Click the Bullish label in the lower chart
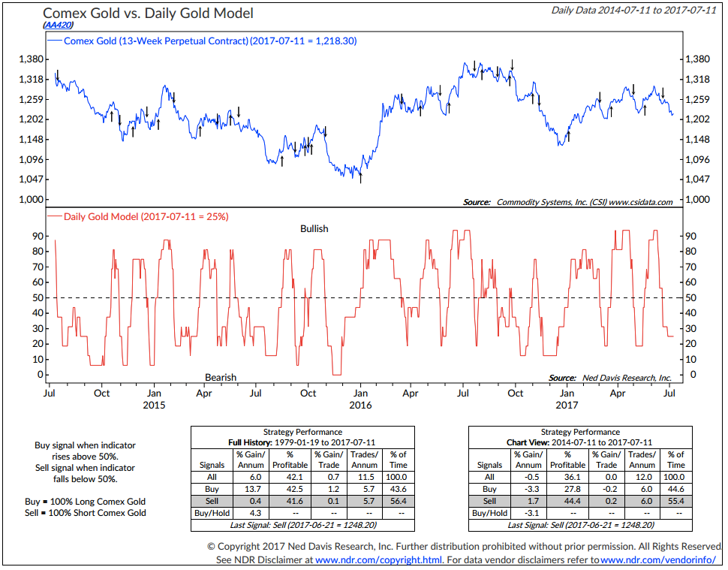Image resolution: width=728 pixels, height=570 pixels. (x=314, y=228)
